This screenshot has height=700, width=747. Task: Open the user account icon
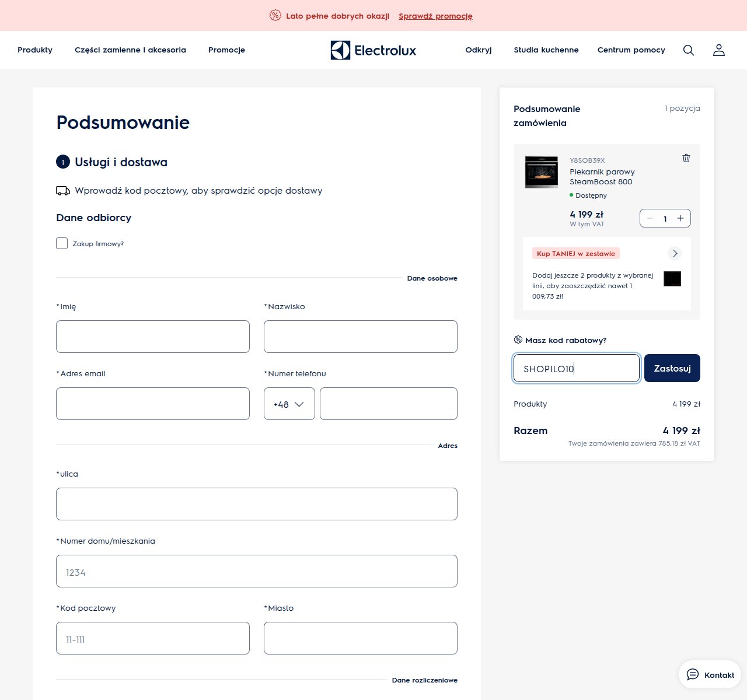719,50
